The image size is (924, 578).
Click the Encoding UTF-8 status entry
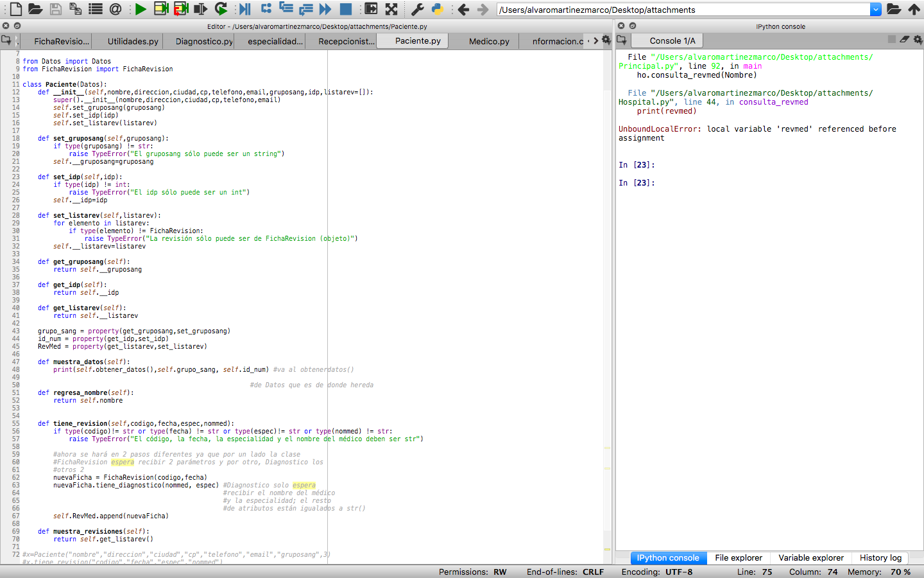(657, 572)
